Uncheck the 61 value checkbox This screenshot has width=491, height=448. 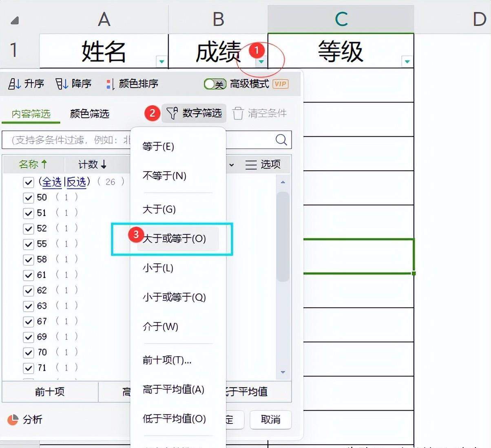point(28,275)
